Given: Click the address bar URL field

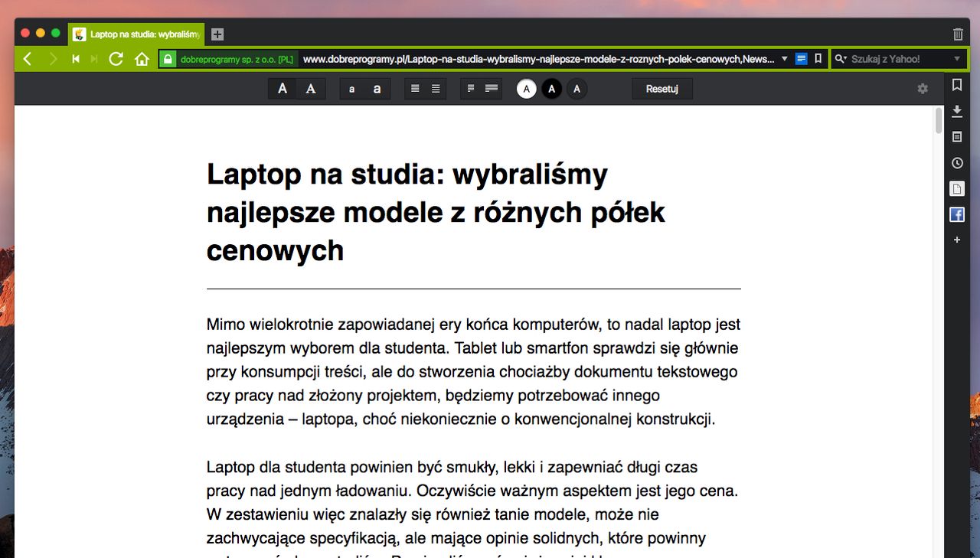Looking at the screenshot, I should click(538, 59).
